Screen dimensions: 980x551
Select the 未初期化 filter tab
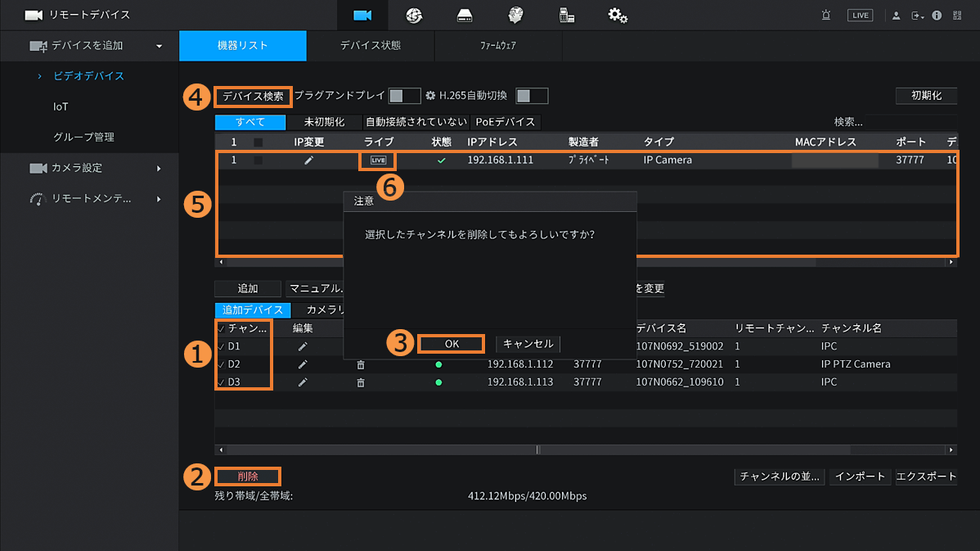pyautogui.click(x=324, y=122)
